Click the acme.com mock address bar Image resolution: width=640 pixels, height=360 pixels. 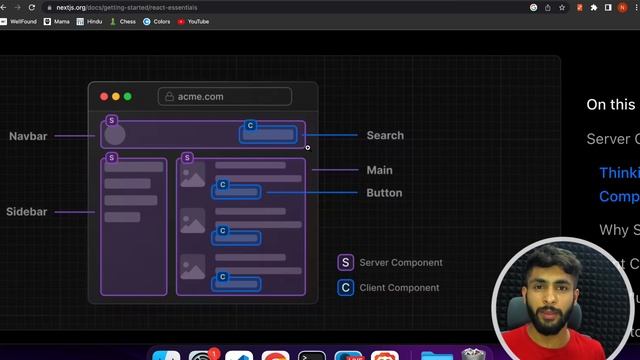click(x=225, y=97)
